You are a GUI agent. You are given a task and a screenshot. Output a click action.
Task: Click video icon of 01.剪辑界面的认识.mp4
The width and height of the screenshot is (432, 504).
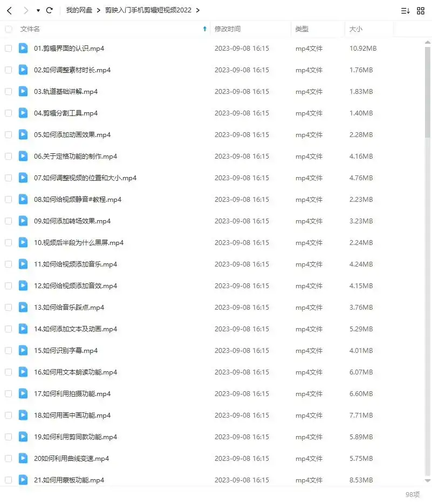(23, 48)
